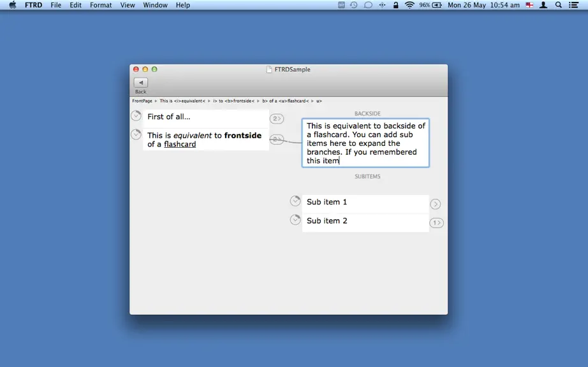The image size is (588, 367).
Task: Collapse the frontside item via its connector bubble
Action: [277, 139]
